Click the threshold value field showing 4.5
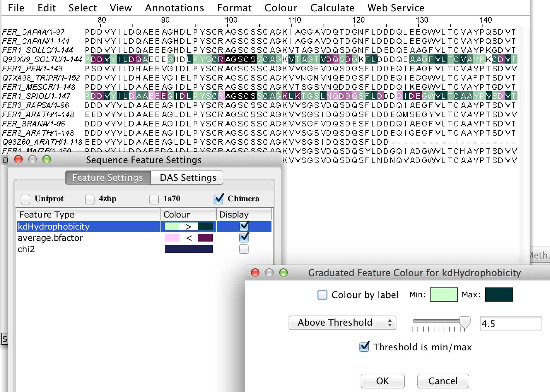The image size is (550, 392). [510, 323]
